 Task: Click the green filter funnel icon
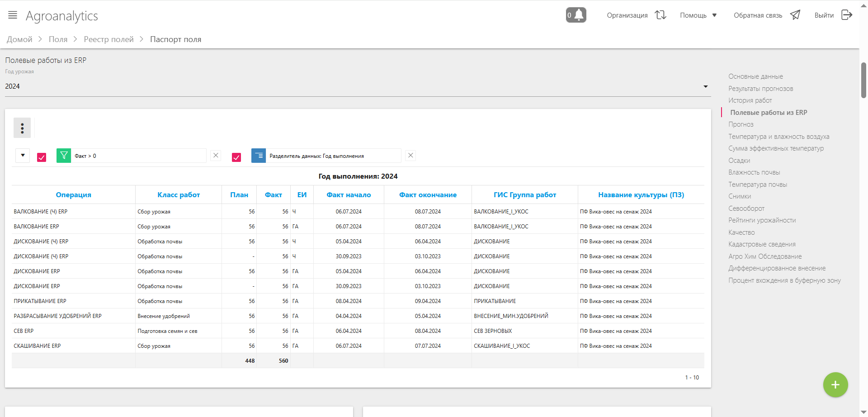(x=64, y=156)
